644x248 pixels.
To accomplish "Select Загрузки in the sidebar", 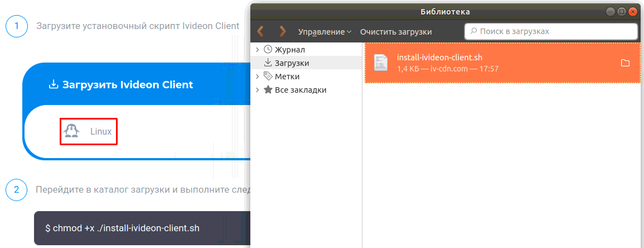I will [x=306, y=63].
